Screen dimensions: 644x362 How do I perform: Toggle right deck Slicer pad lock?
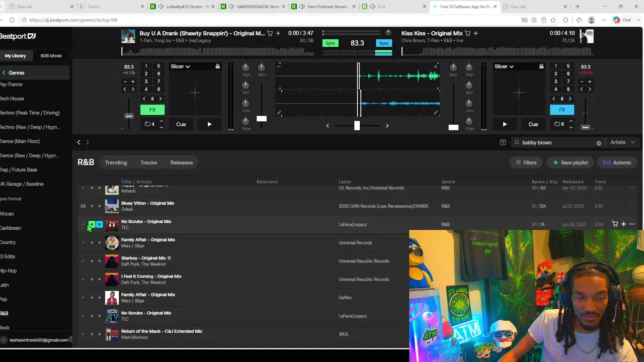[541, 66]
